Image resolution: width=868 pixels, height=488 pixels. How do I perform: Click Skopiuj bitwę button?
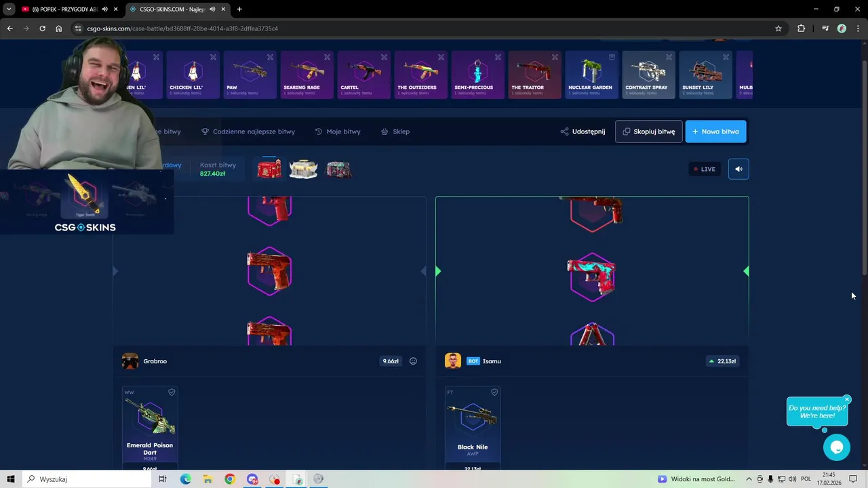(649, 131)
